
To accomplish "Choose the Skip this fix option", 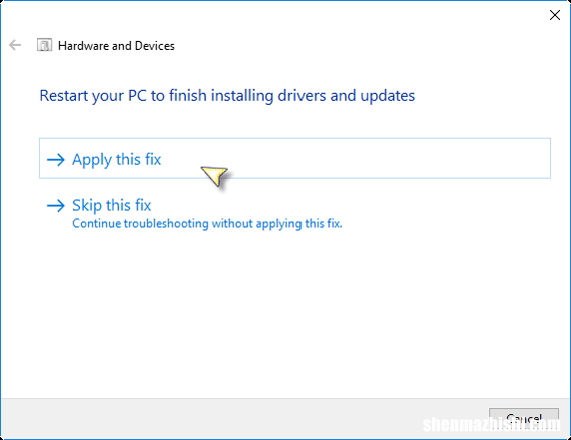I will point(111,205).
